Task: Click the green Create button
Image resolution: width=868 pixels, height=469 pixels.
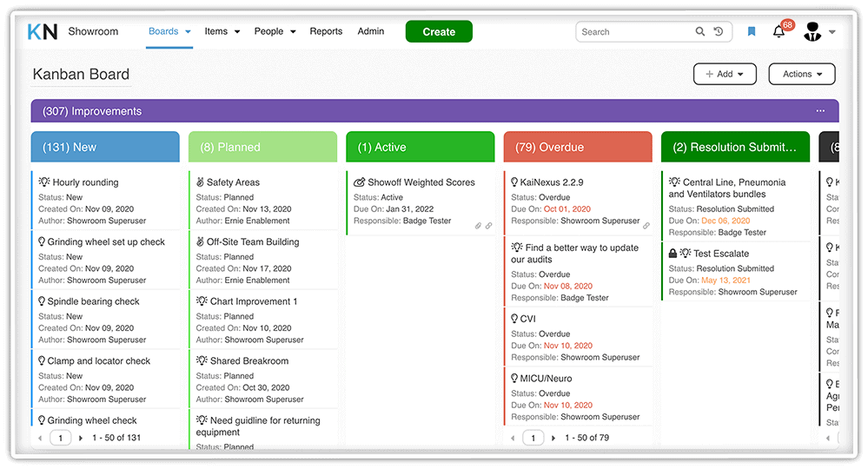Action: 439,32
